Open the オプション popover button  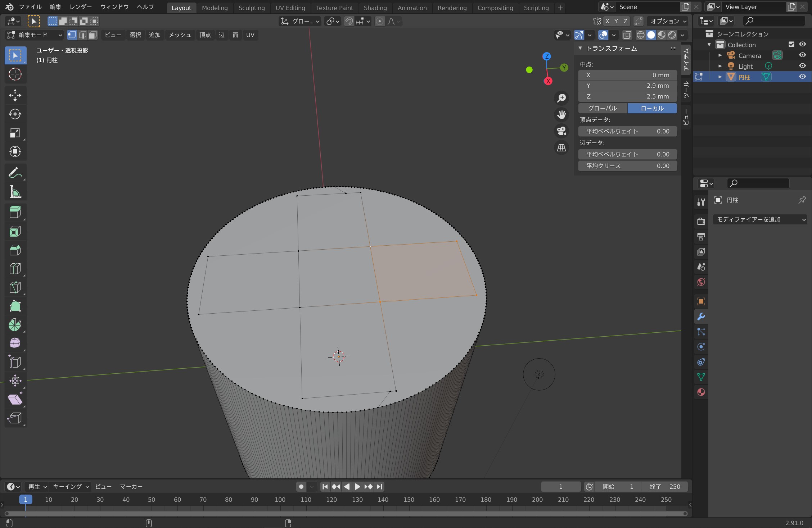pyautogui.click(x=668, y=21)
